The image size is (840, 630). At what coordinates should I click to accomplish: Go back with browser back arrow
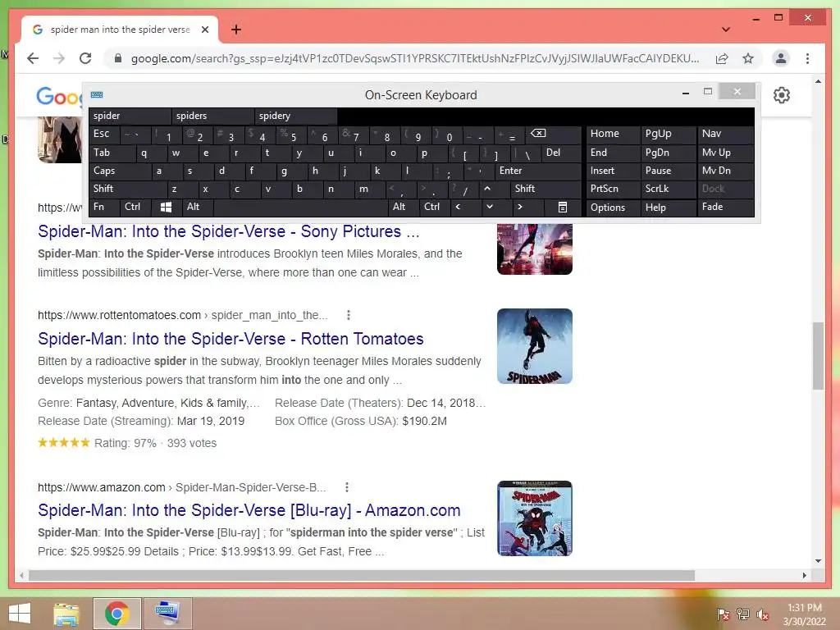tap(33, 58)
